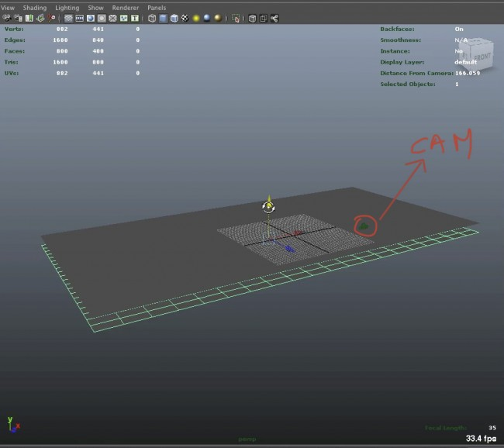
Task: Click the camera Bookmarks icon
Action: (x=29, y=18)
